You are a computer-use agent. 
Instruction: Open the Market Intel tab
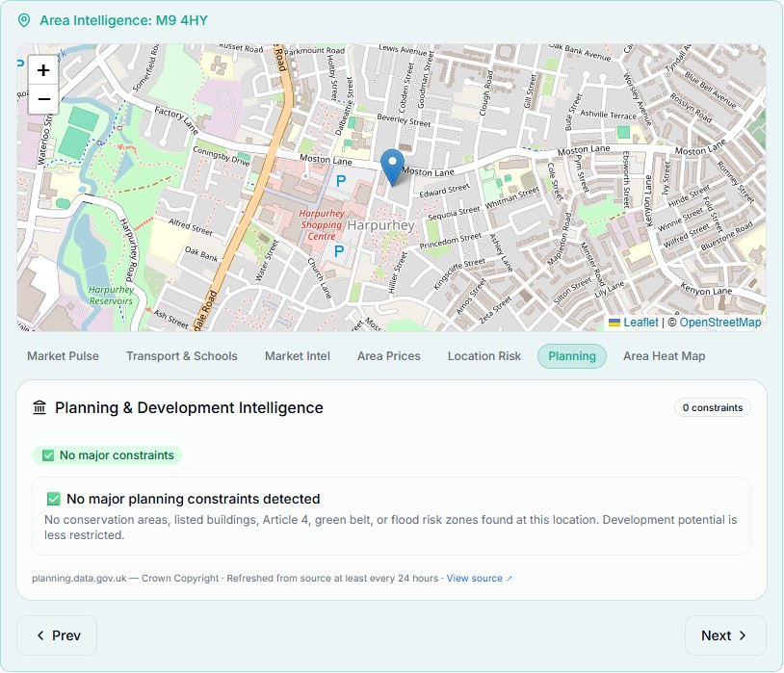(x=298, y=356)
